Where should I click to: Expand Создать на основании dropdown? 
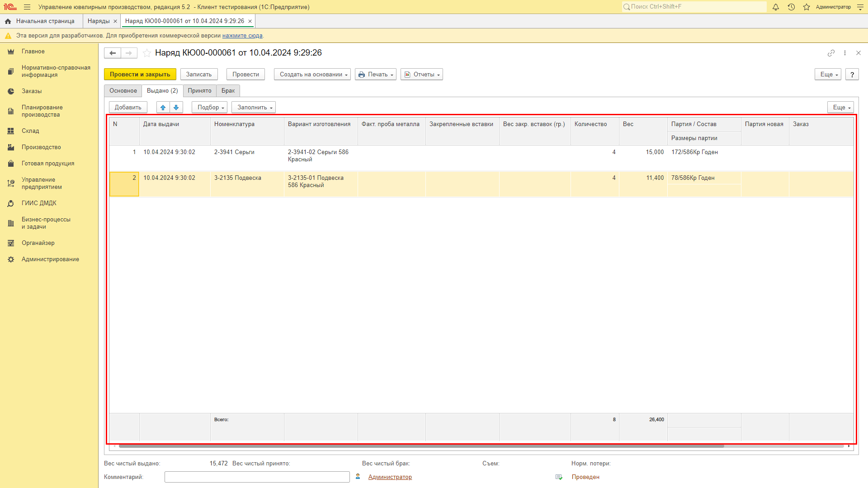(312, 75)
